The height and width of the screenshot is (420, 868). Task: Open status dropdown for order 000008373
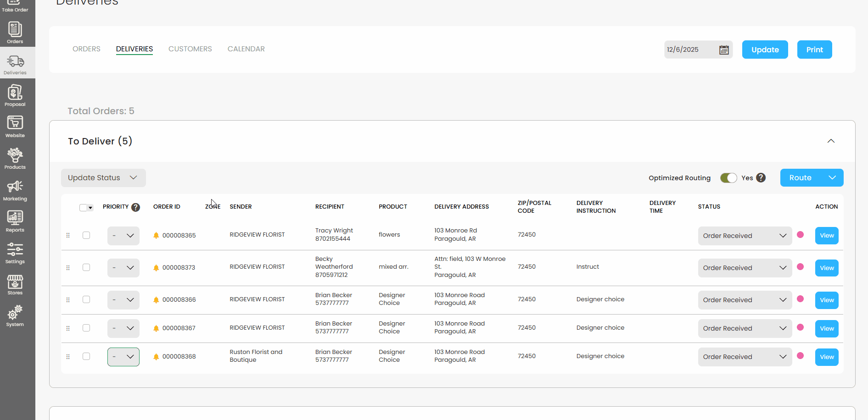click(x=745, y=268)
